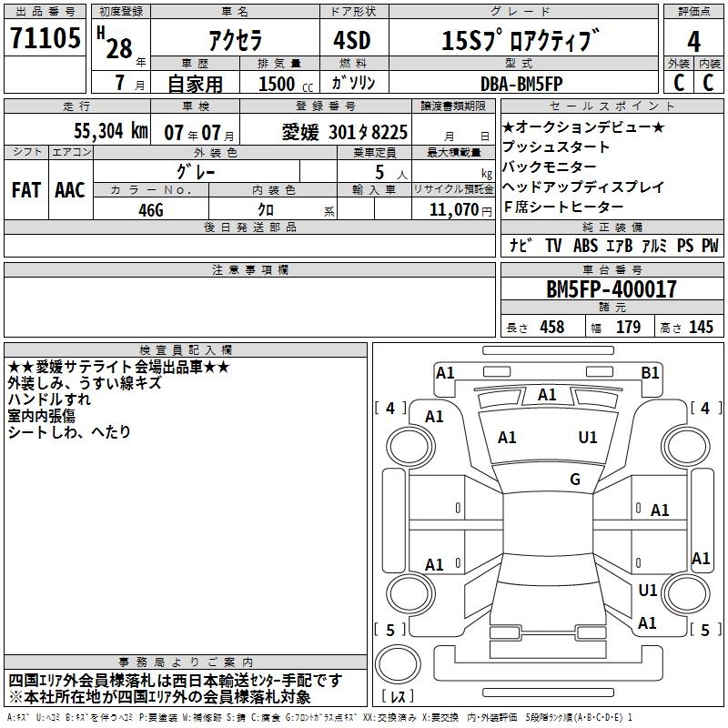
Task: Select exterior color グレー
Action: point(196,172)
